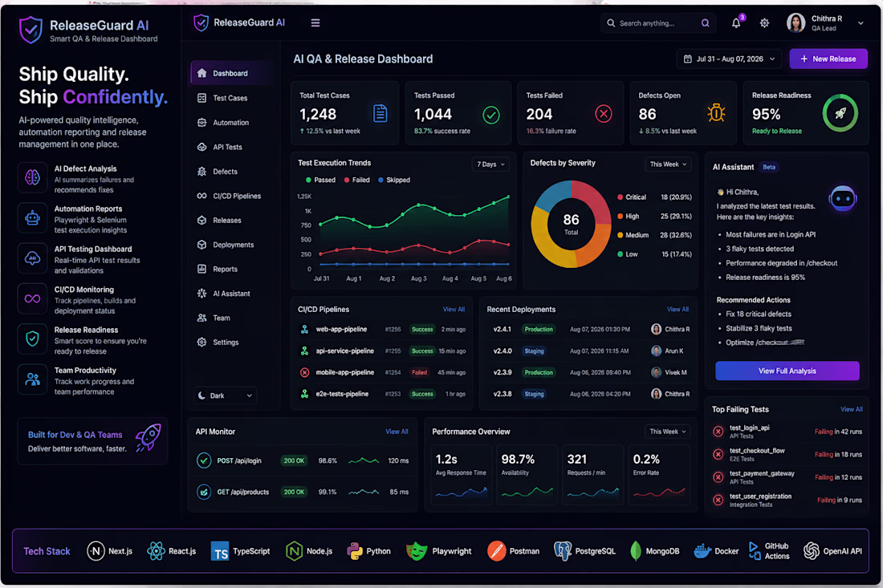Click Critical red legend swatch
883x588 pixels.
point(620,197)
